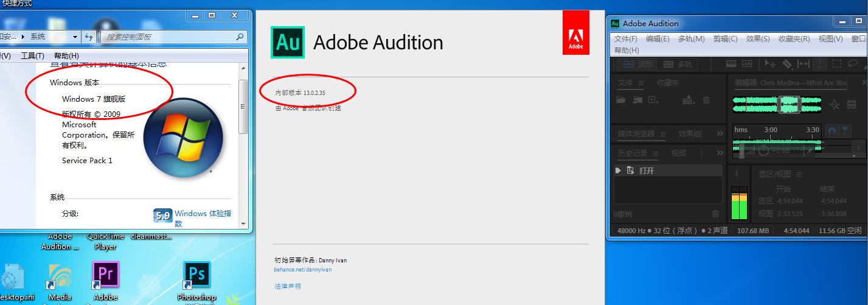Open Media Browser (媒体浏览器) panel menu icon
The height and width of the screenshot is (305, 868).
click(x=662, y=134)
